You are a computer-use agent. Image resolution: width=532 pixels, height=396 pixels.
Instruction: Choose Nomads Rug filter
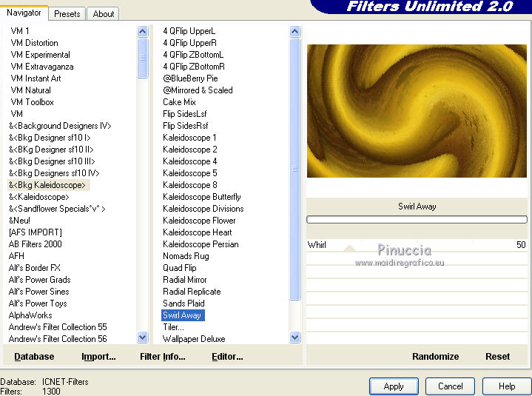[186, 256]
